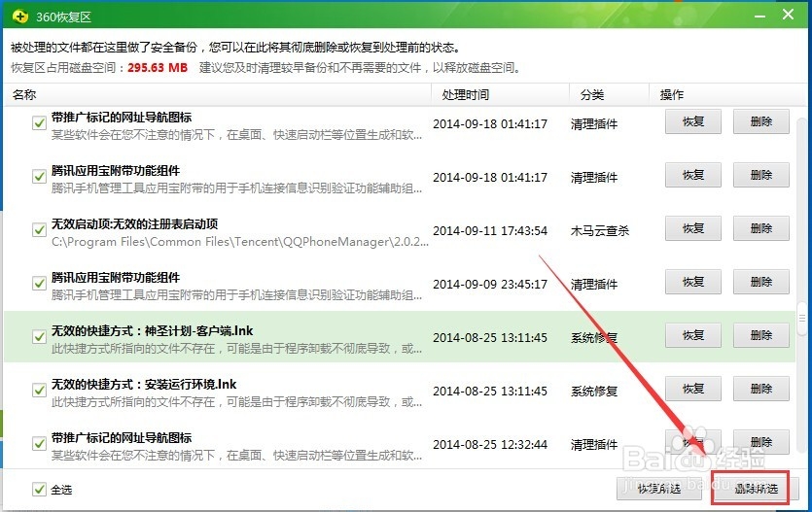
Task: Click the 295.63 MB disk usage value
Action: tap(158, 68)
